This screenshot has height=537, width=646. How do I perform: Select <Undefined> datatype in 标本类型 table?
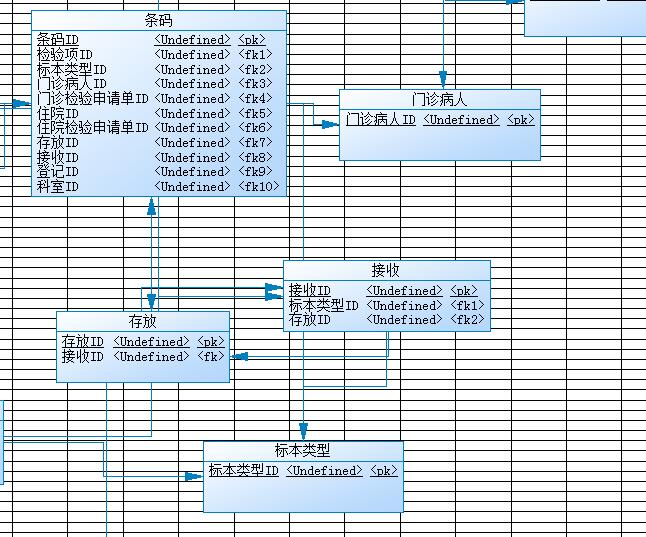pyautogui.click(x=324, y=471)
